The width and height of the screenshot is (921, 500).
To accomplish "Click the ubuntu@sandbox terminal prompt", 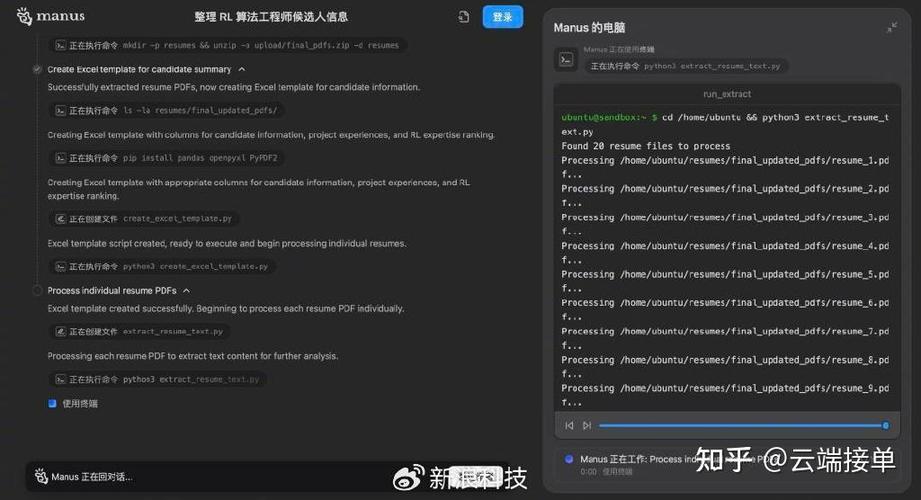I will [609, 118].
